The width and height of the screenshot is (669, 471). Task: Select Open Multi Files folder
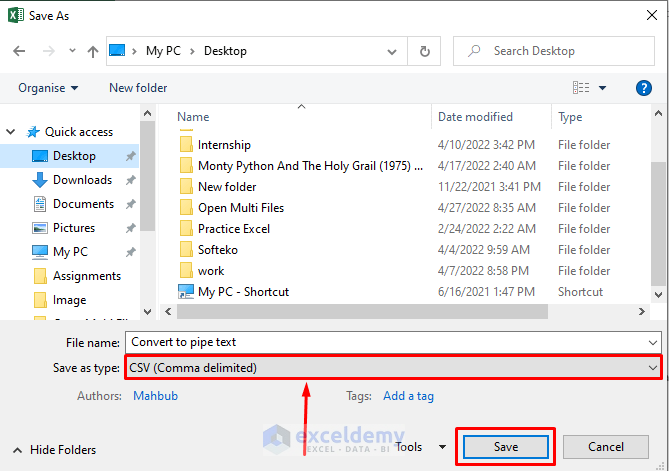[241, 208]
